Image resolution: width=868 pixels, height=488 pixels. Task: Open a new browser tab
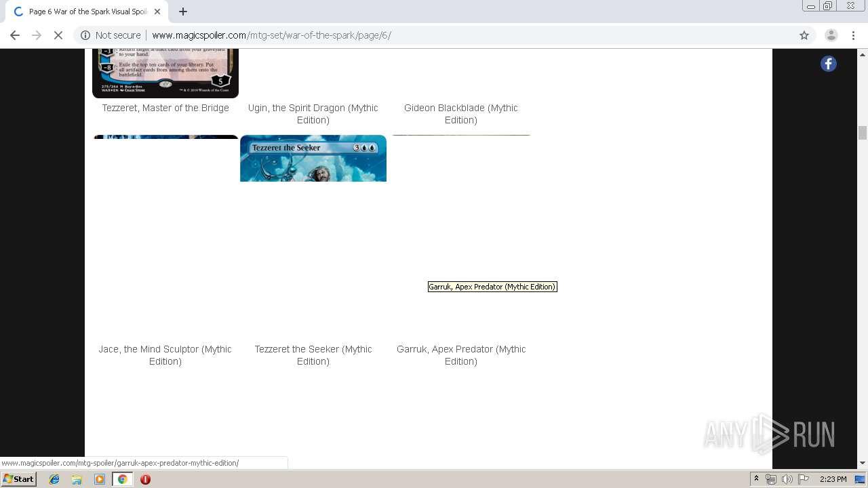click(x=183, y=12)
